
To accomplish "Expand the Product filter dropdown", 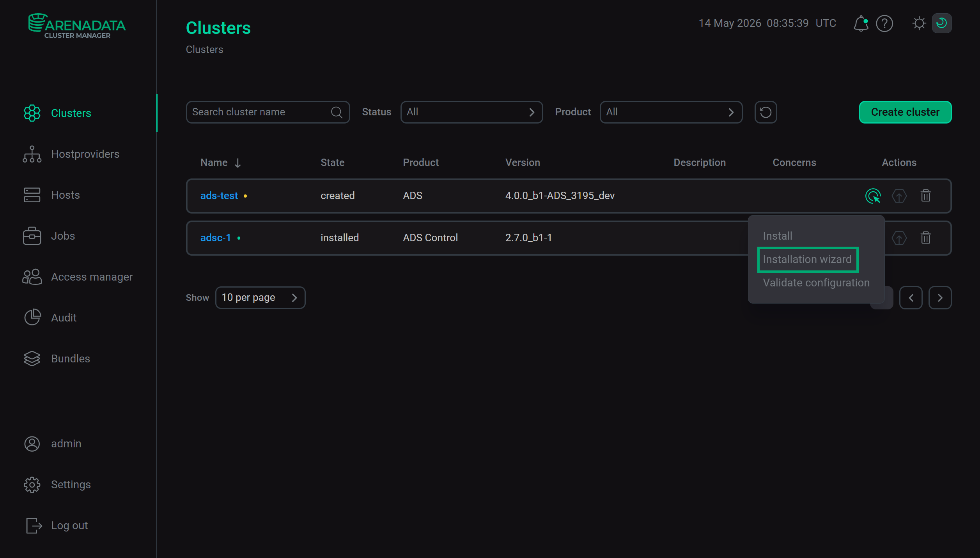I will tap(671, 112).
